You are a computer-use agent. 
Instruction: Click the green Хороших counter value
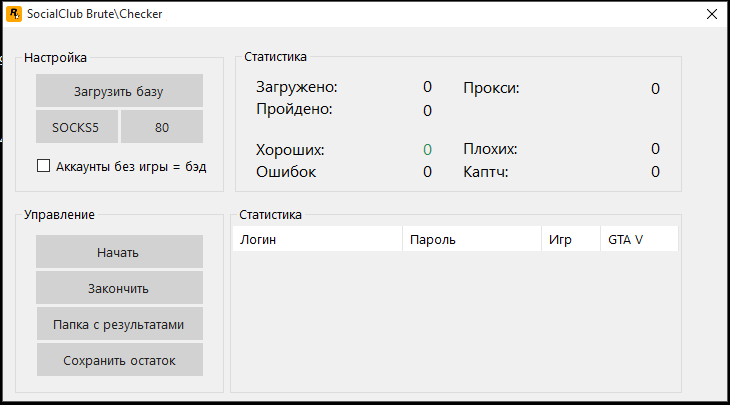427,150
